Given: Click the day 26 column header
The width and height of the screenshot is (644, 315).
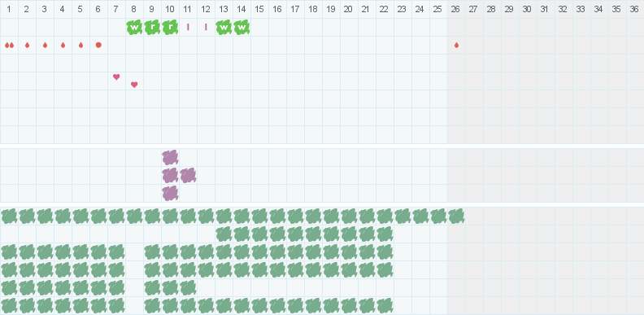Looking at the screenshot, I should click(x=455, y=10).
